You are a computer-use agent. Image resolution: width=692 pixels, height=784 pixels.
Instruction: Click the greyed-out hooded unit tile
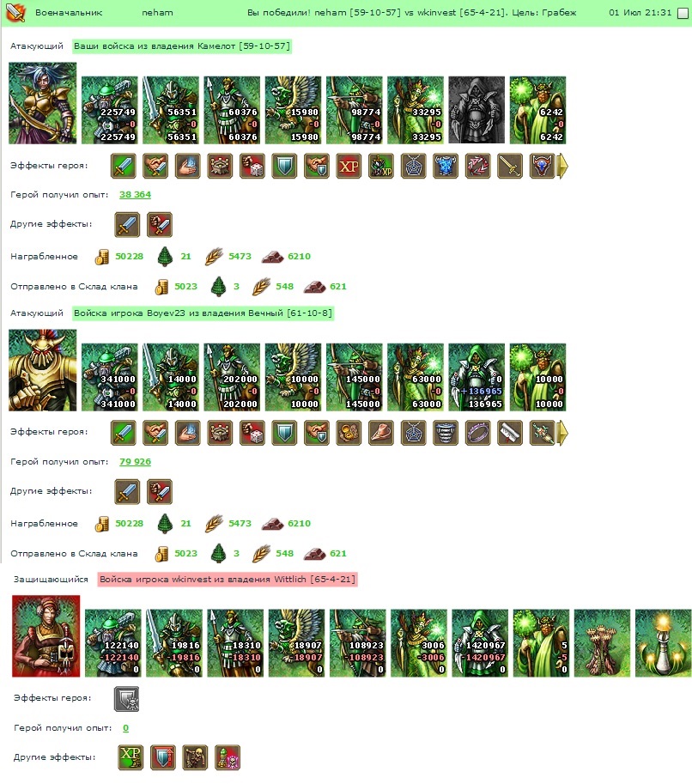click(477, 110)
